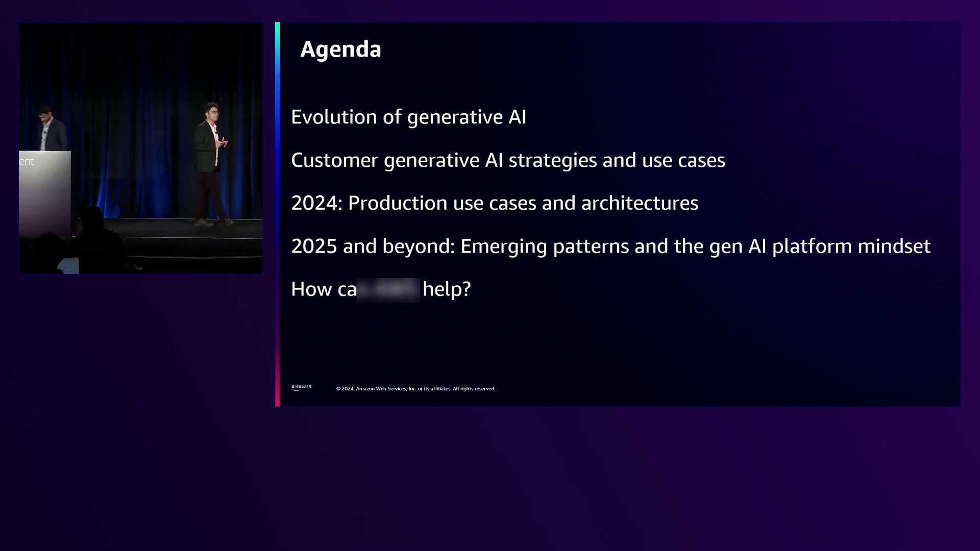
Task: Click '2024: Production use cases and architectures'
Action: pyautogui.click(x=494, y=203)
